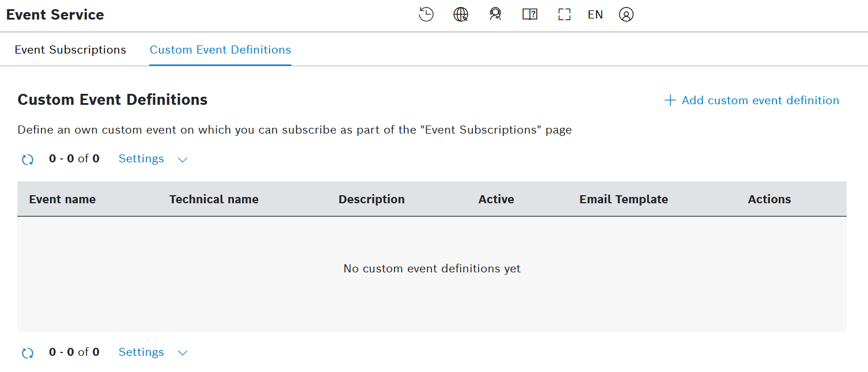868x372 pixels.
Task: Open the user profile icon
Action: [x=626, y=14]
